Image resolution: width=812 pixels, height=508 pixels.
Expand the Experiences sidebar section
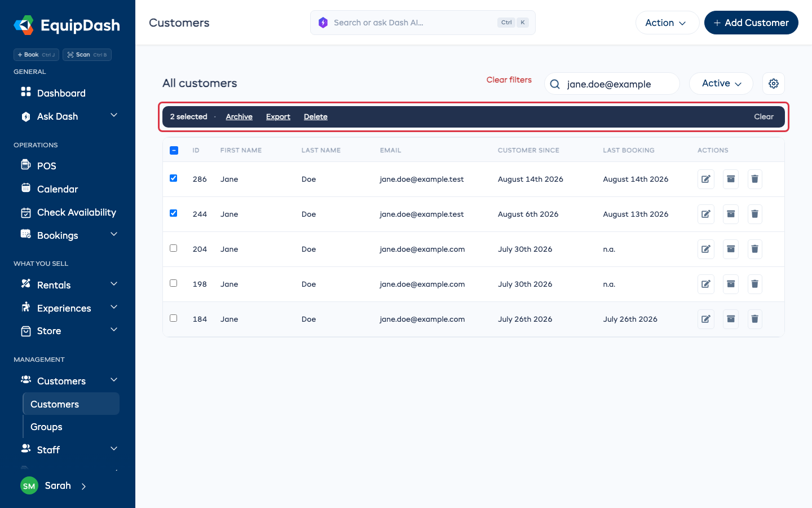114,308
